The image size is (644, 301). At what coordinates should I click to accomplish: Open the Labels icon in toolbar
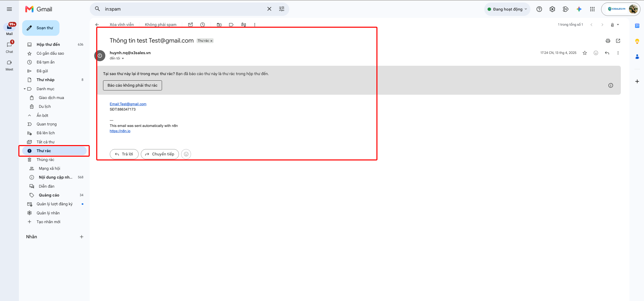231,25
